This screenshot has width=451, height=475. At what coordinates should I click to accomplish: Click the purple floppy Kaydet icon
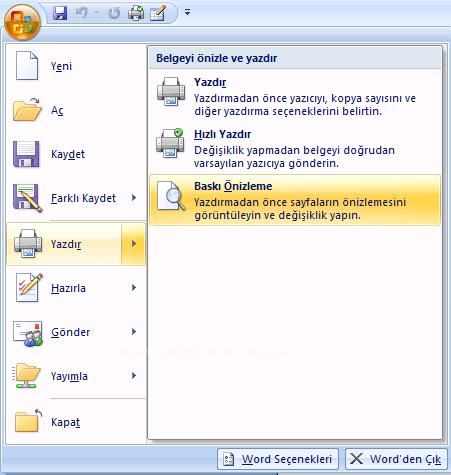pos(26,154)
